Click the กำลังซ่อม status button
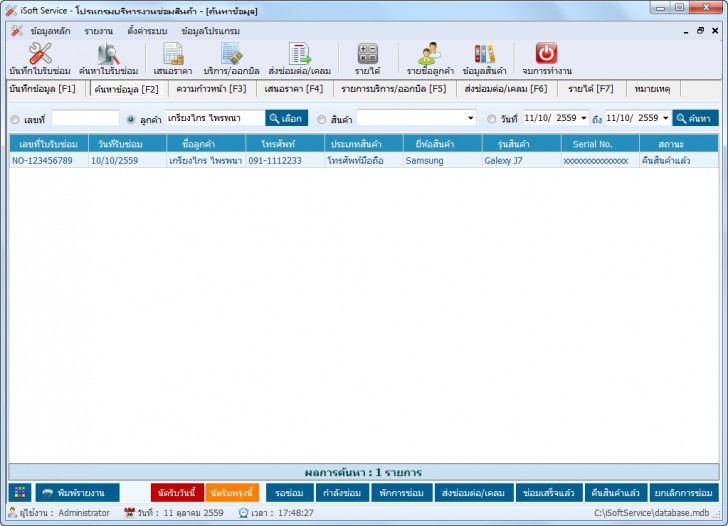Image resolution: width=728 pixels, height=526 pixels. pyautogui.click(x=342, y=493)
